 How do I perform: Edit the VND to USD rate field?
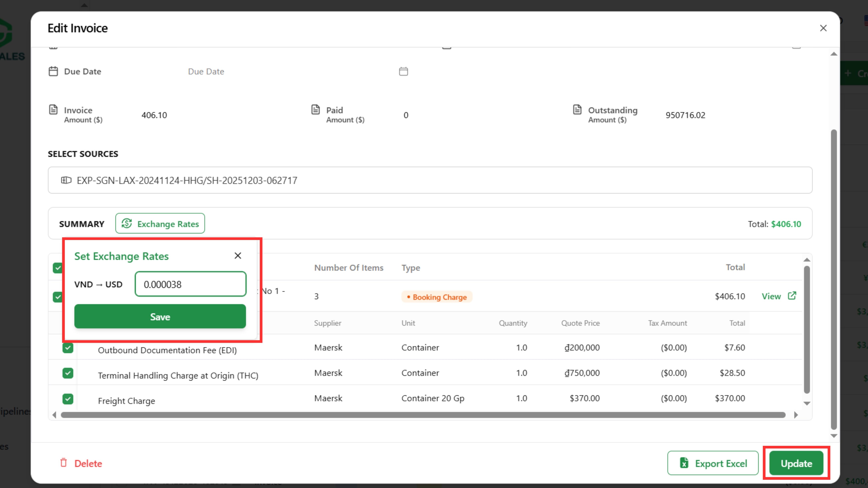(x=190, y=284)
